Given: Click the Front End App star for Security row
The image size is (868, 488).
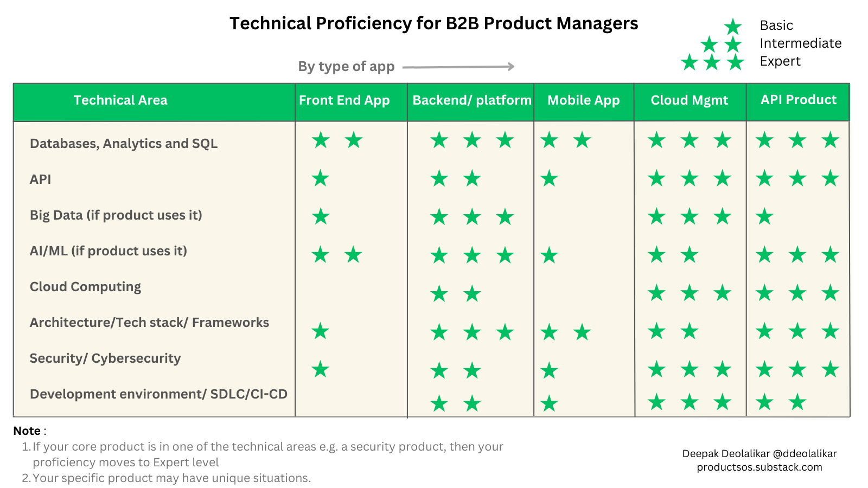Looking at the screenshot, I should 321,369.
